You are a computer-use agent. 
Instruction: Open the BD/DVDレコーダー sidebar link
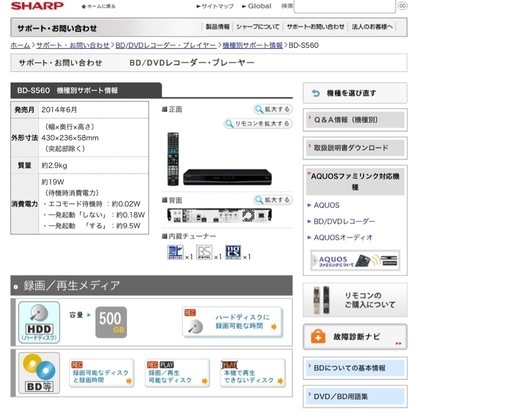(344, 221)
